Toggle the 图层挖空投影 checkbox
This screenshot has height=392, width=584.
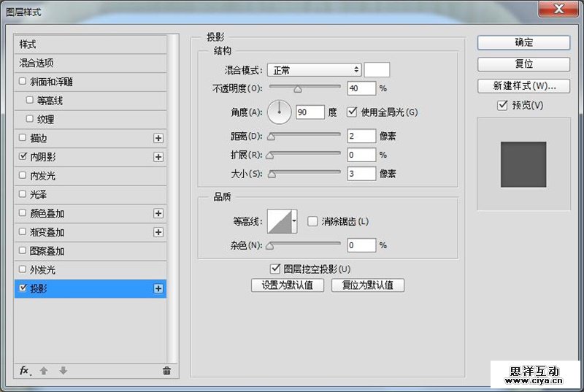point(275,269)
